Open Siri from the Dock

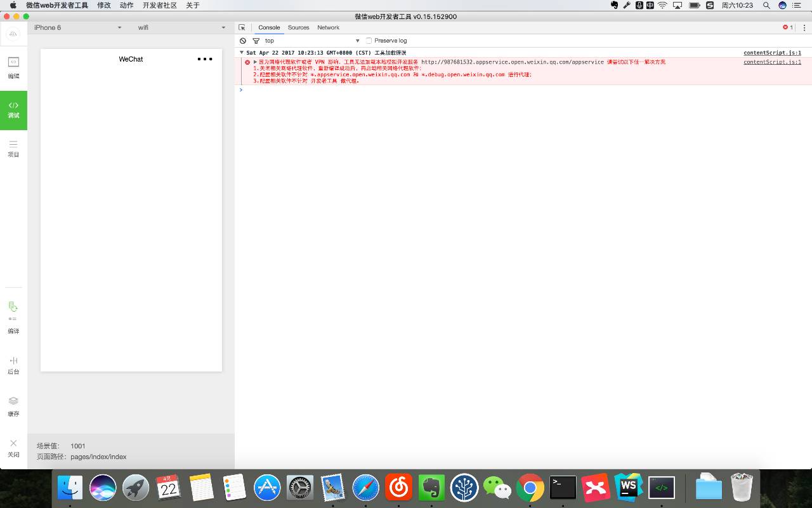pyautogui.click(x=103, y=488)
